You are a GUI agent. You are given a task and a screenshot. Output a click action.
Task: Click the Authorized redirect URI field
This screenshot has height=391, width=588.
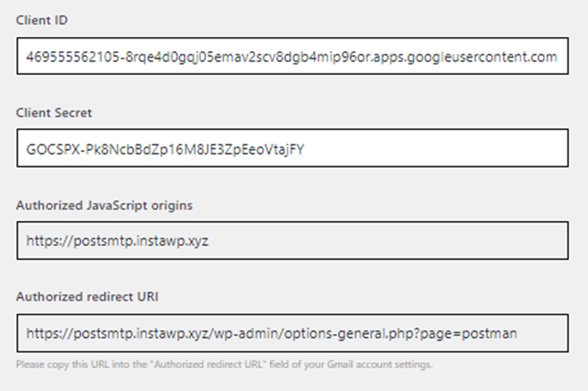point(292,333)
